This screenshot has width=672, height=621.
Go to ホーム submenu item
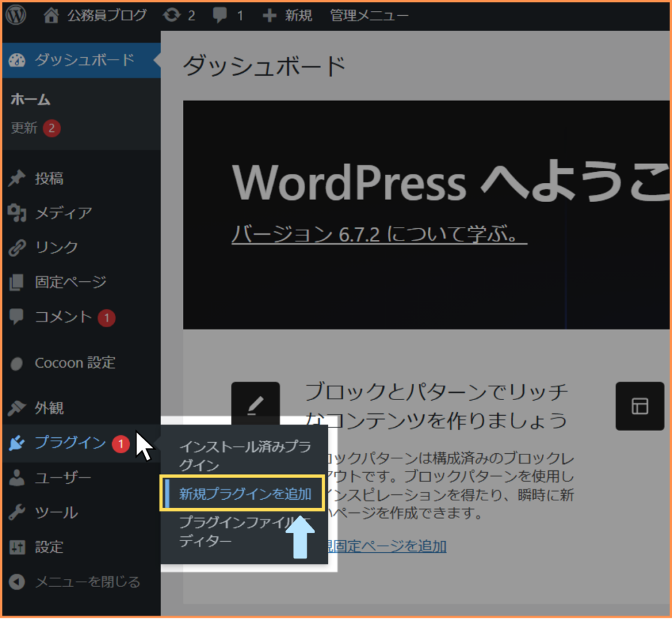tap(30, 100)
